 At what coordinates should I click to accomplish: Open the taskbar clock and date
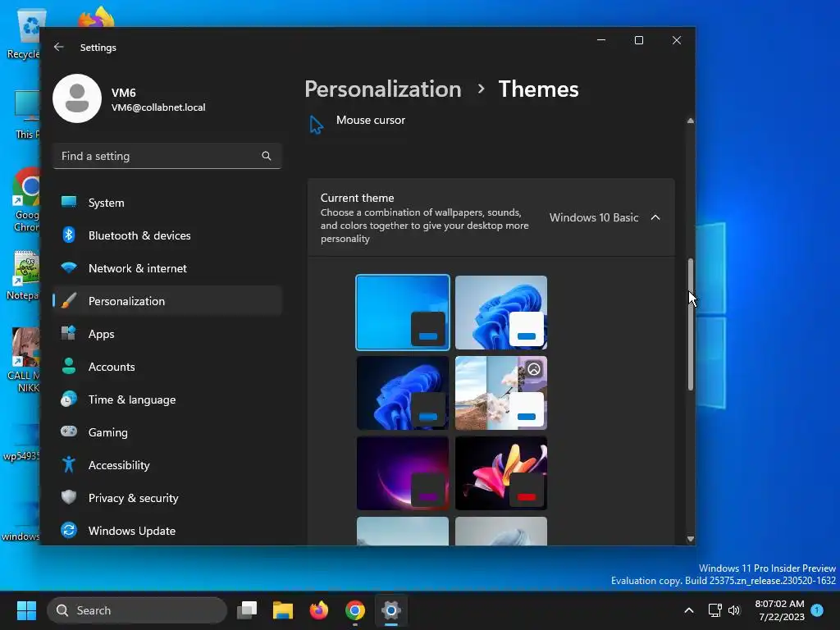[x=779, y=610]
